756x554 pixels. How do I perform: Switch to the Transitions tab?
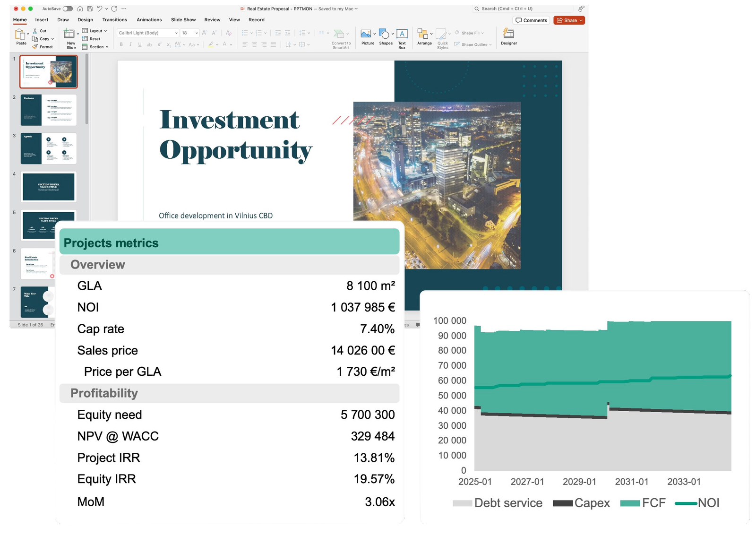tap(114, 20)
